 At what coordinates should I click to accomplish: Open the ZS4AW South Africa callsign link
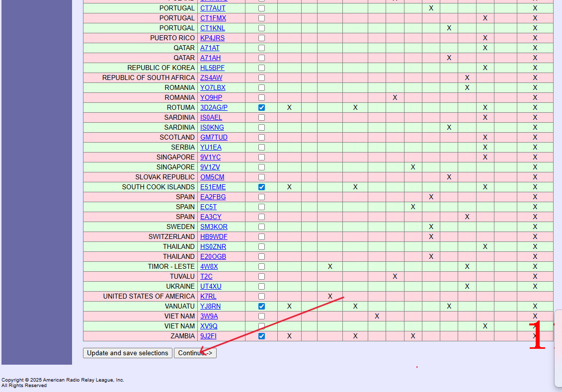click(211, 78)
